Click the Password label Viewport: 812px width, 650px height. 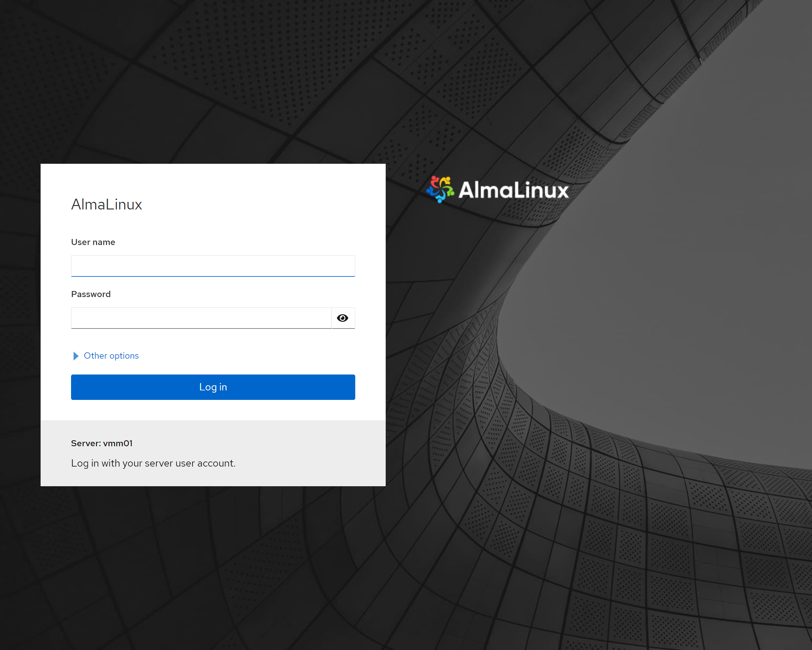[91, 294]
